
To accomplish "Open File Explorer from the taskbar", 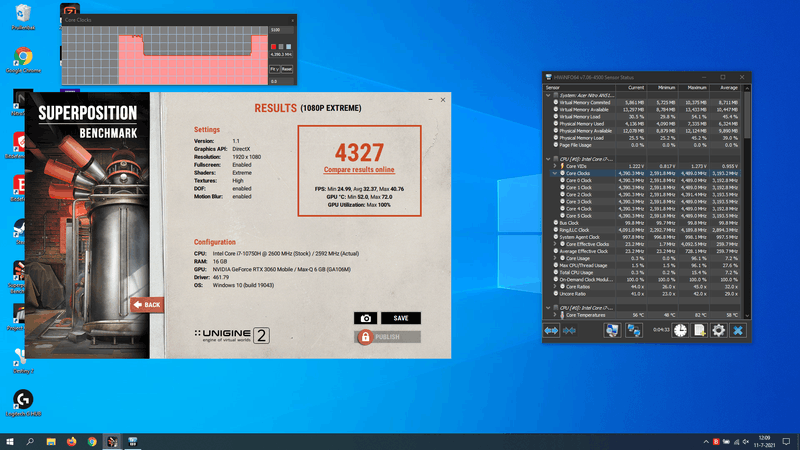I will (51, 442).
